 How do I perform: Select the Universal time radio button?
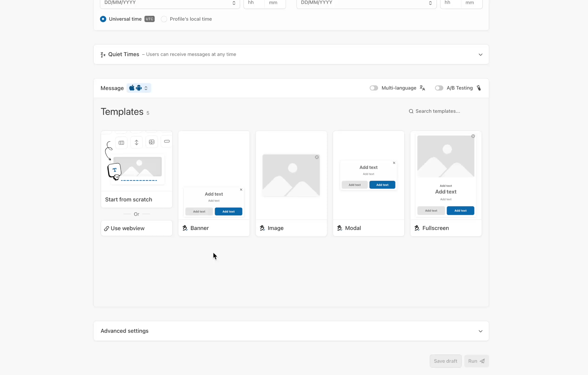tap(103, 19)
